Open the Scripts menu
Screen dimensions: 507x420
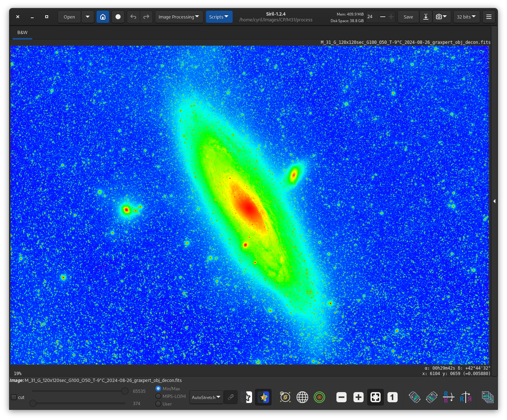[x=219, y=17]
